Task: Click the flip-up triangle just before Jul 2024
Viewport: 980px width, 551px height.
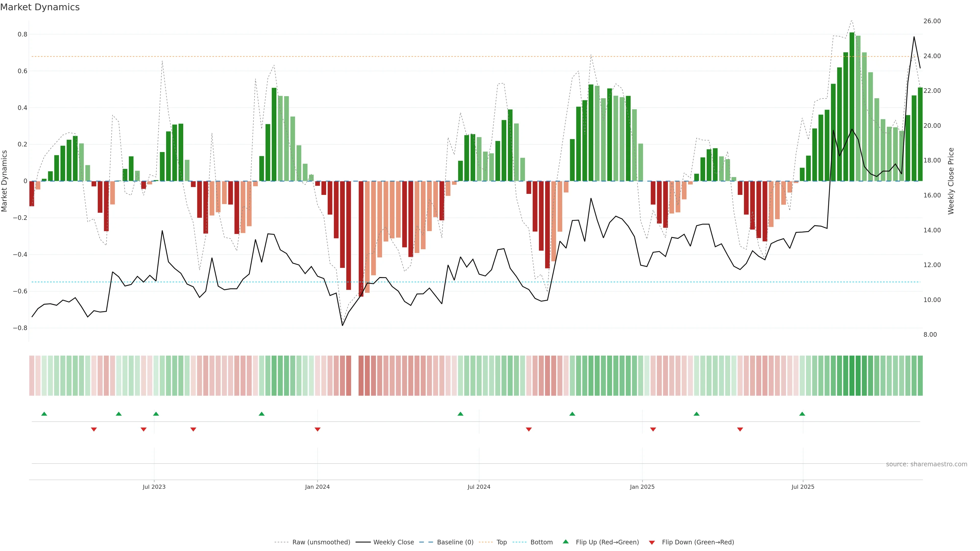Action: point(460,414)
